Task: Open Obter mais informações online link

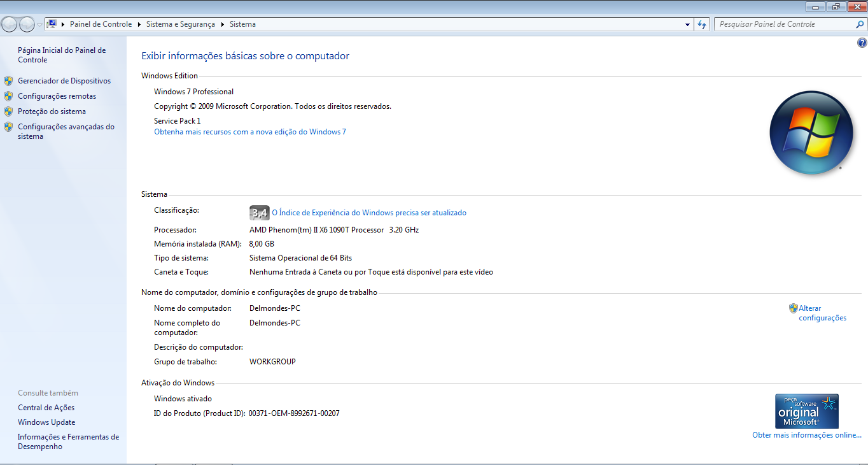Action: click(x=807, y=435)
